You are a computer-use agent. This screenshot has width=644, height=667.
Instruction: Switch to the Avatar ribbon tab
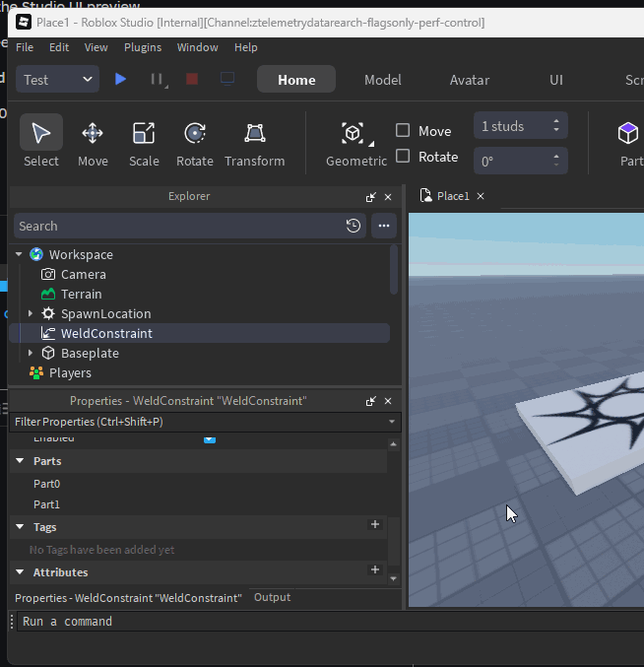pyautogui.click(x=470, y=80)
